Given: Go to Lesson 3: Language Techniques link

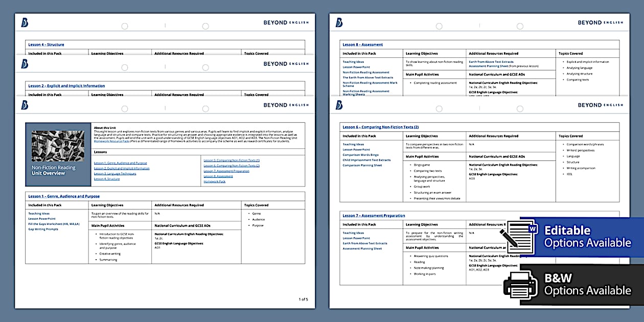Looking at the screenshot, I should pos(115,174).
